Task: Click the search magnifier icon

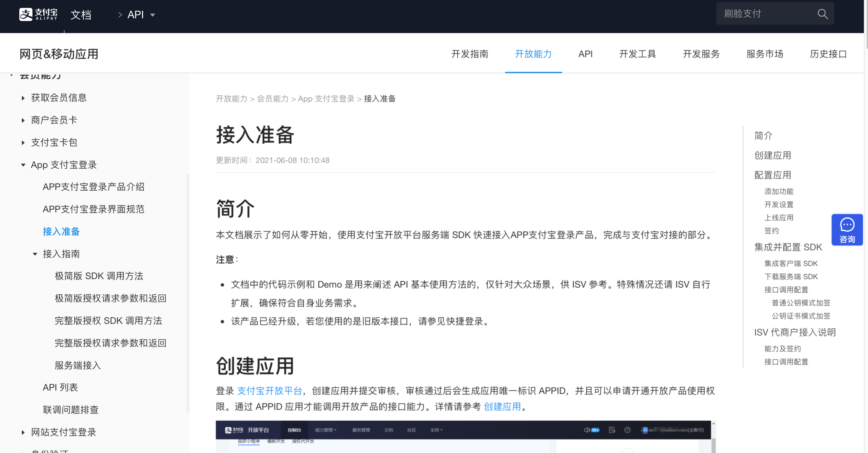Action: point(822,14)
